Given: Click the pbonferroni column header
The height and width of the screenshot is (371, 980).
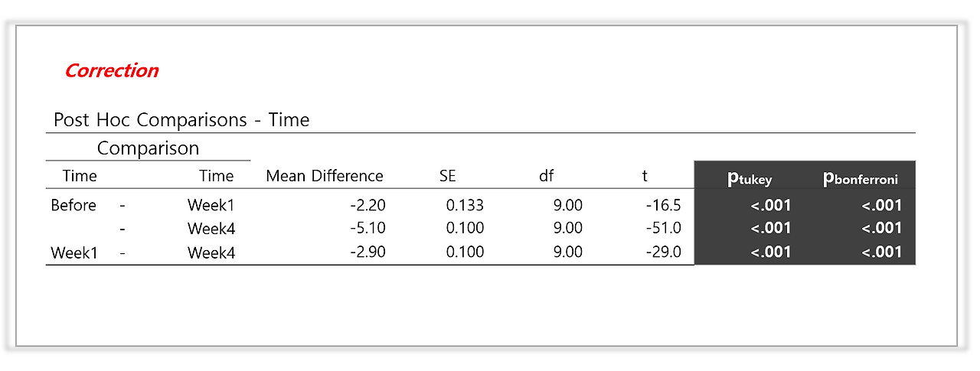Looking at the screenshot, I should (860, 179).
